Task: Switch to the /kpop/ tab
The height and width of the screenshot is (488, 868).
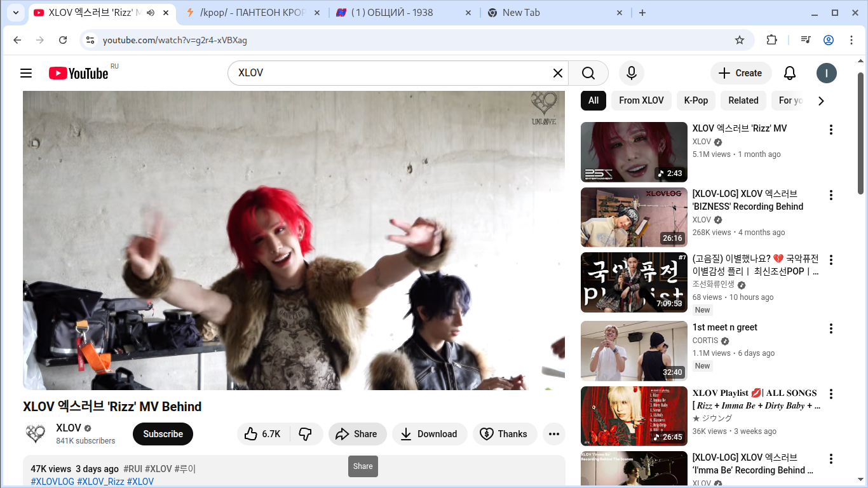Action: click(x=253, y=13)
